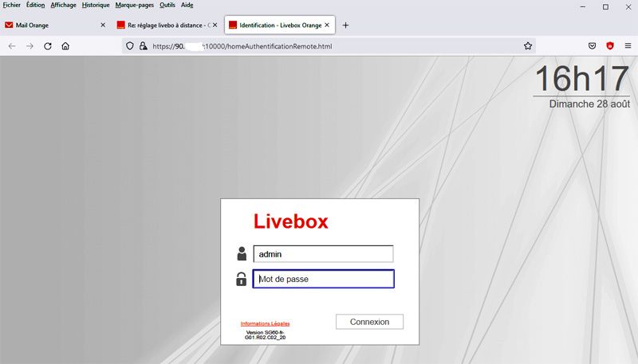The height and width of the screenshot is (364, 638).
Task: Open the Aide menu
Action: 187,5
